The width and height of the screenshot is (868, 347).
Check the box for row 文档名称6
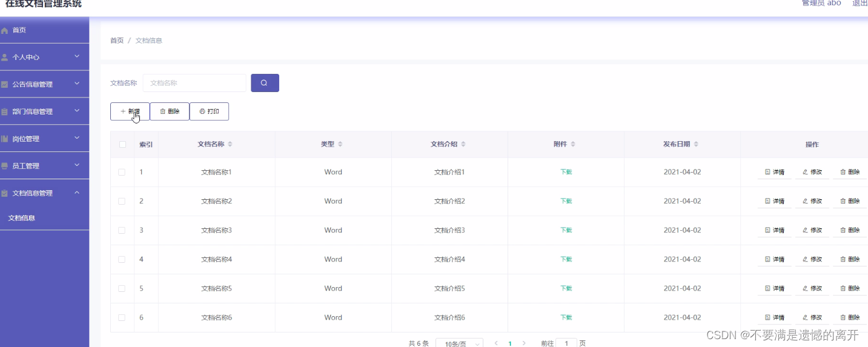tap(122, 317)
